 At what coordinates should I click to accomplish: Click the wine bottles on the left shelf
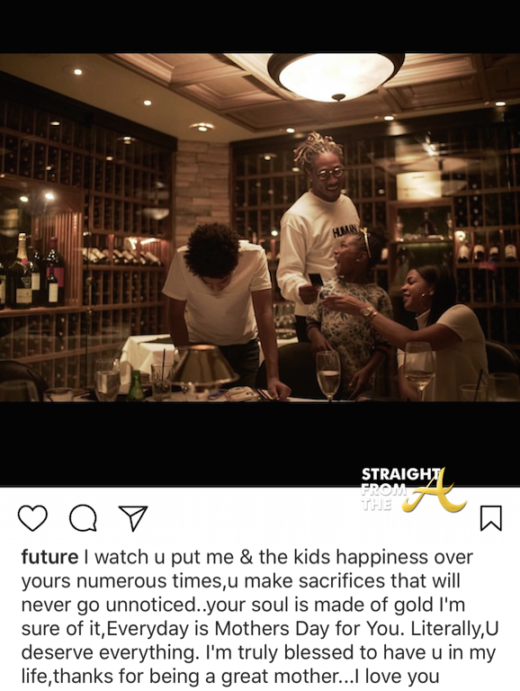[31, 271]
